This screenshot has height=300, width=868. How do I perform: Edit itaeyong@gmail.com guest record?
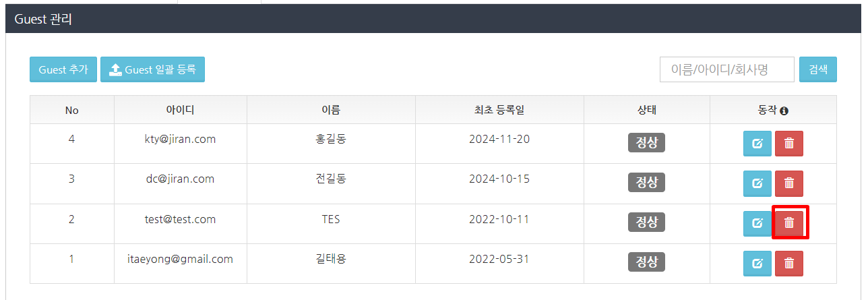[757, 263]
